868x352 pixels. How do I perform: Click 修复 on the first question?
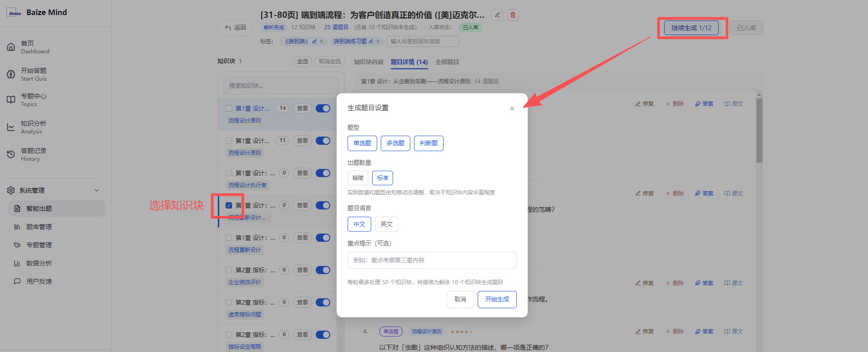[x=645, y=104]
